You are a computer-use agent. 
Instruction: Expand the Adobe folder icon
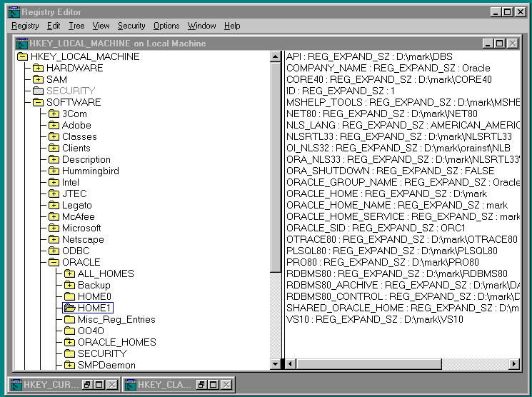click(54, 125)
